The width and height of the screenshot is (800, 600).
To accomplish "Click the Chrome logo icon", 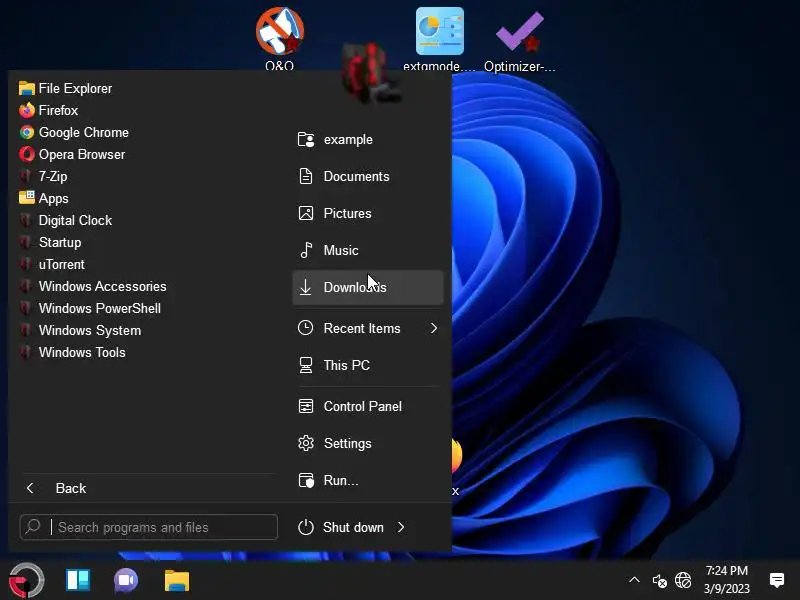I will [x=27, y=132].
